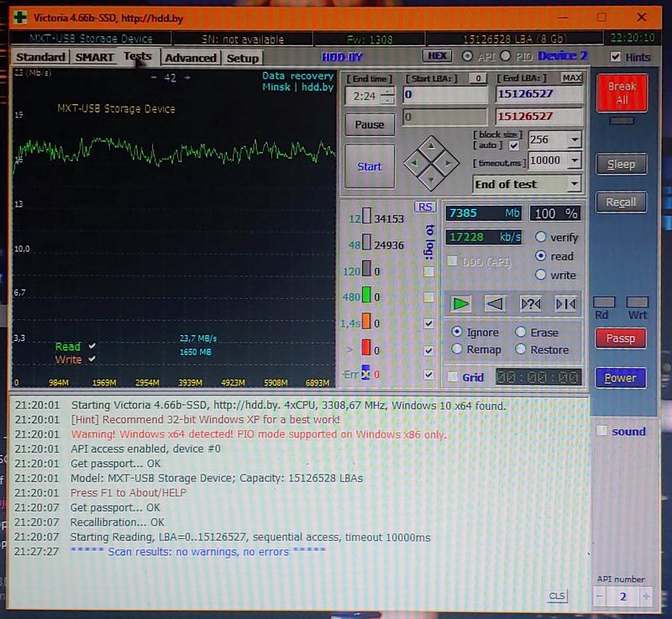This screenshot has width=672, height=619.
Task: Select the butterfly scan mode icon
Action: coord(565,304)
